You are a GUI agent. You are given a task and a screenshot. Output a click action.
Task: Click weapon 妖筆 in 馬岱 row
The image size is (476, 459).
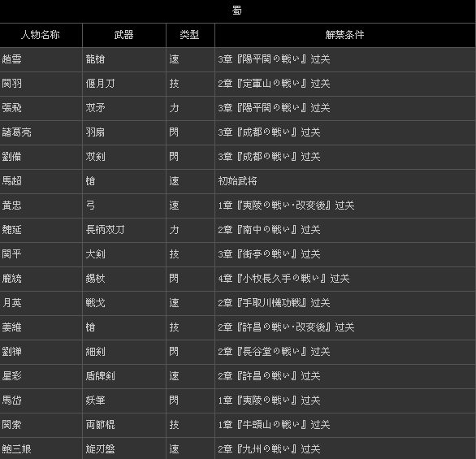95,401
